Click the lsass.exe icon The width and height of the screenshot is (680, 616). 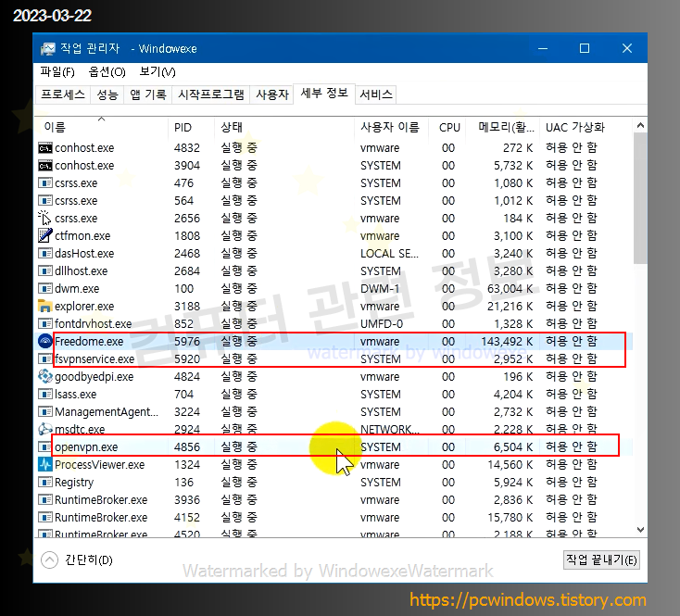click(45, 394)
